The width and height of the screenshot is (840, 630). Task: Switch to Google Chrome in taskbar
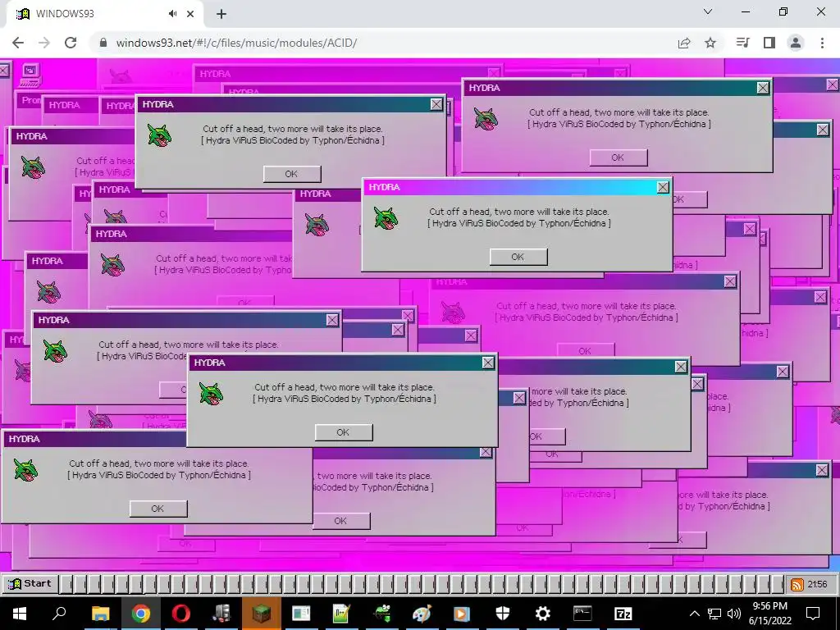[141, 614]
